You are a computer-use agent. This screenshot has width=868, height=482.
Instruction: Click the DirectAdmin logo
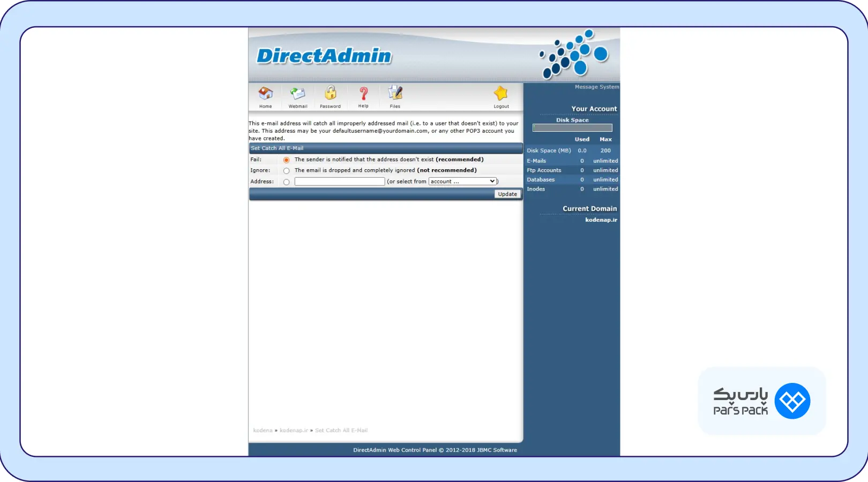click(324, 56)
